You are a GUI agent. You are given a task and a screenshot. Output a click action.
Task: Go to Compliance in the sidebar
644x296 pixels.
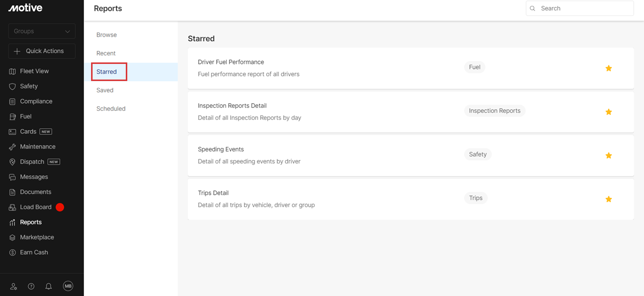click(36, 101)
